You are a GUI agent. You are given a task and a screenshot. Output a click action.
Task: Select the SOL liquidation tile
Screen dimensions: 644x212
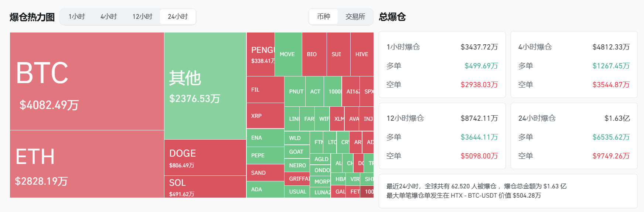[x=205, y=187]
